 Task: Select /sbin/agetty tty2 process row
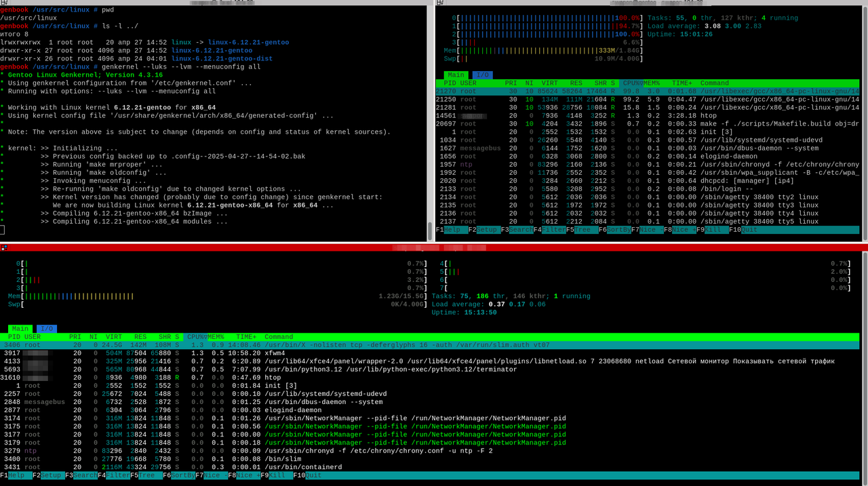[648, 197]
